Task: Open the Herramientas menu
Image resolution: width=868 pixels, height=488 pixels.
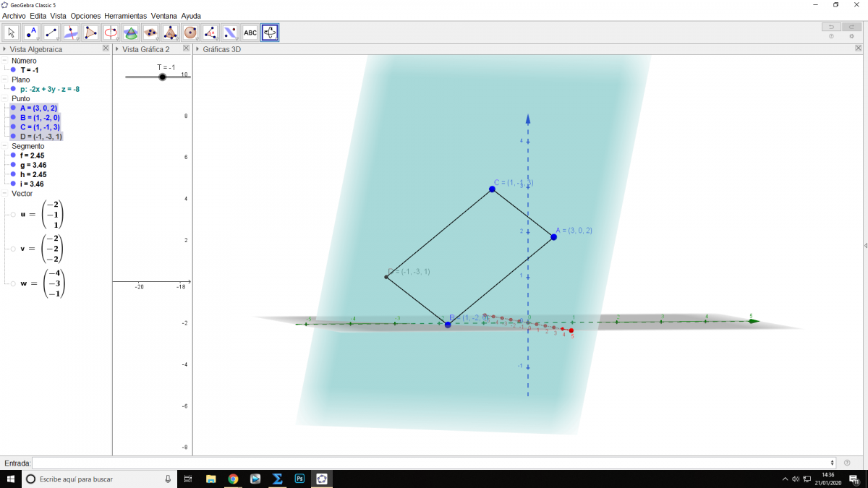Action: (125, 16)
